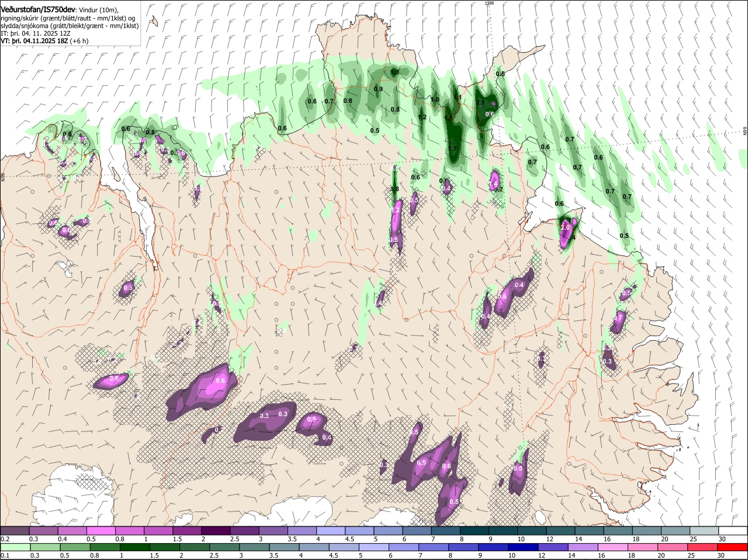The width and height of the screenshot is (748, 560).
Task: Click lower legend swatch between 2.5 and 3
Action: [x=224, y=547]
